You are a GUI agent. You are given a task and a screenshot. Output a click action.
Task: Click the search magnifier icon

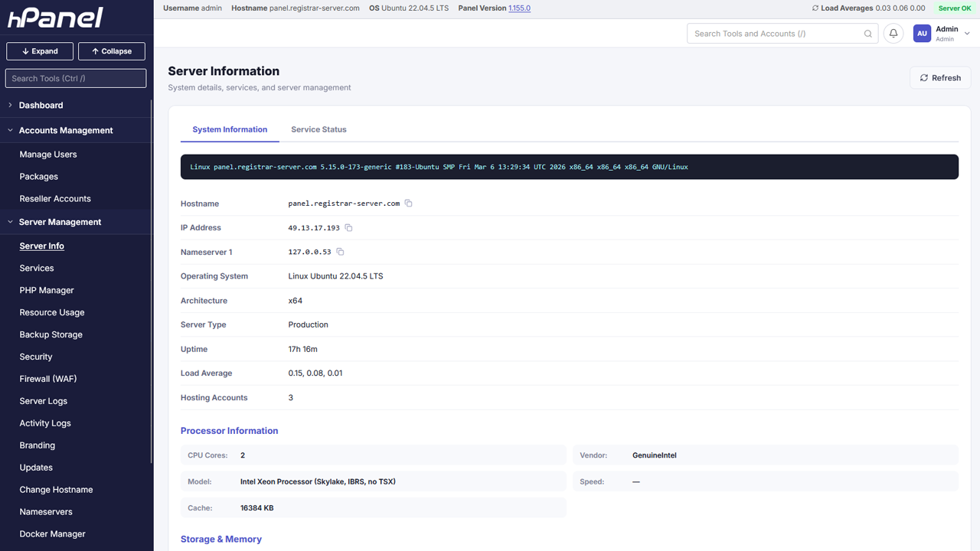868,34
